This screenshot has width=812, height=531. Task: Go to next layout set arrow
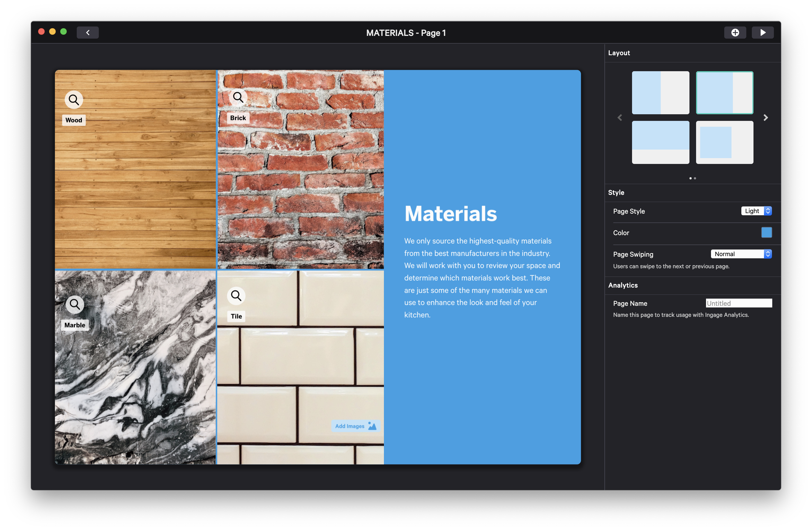[766, 118]
